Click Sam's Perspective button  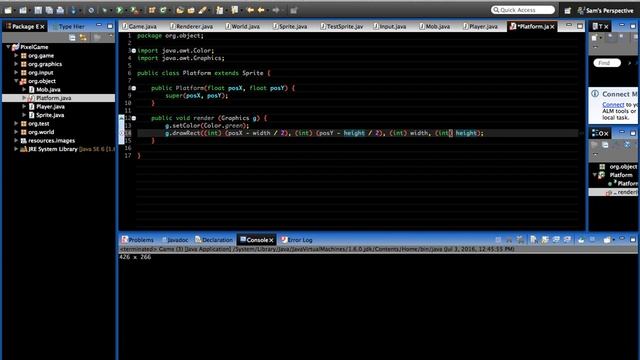tap(606, 11)
